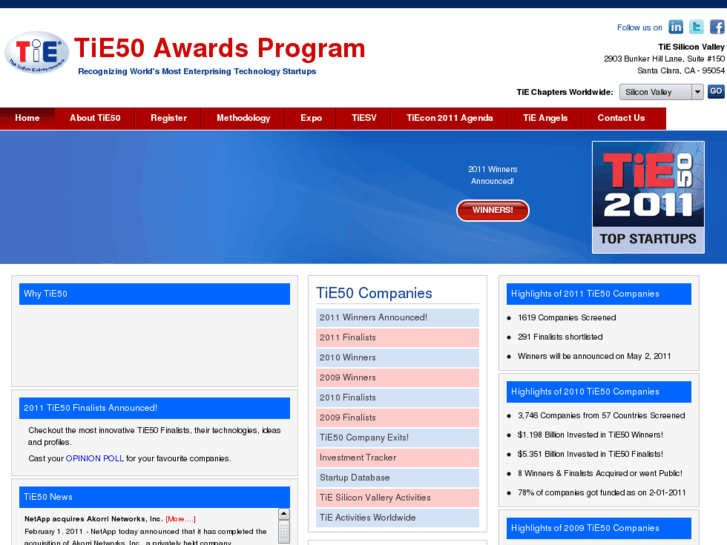
Task: Click the 'Recognizing World's Most Enterprising Technology Startups' tagline
Action: pos(197,71)
